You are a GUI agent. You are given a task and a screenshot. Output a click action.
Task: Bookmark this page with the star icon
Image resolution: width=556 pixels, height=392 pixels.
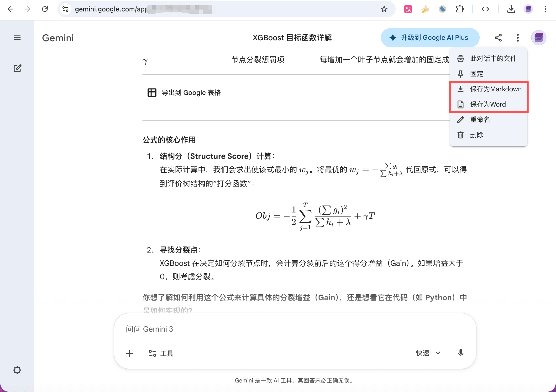pyautogui.click(x=384, y=9)
